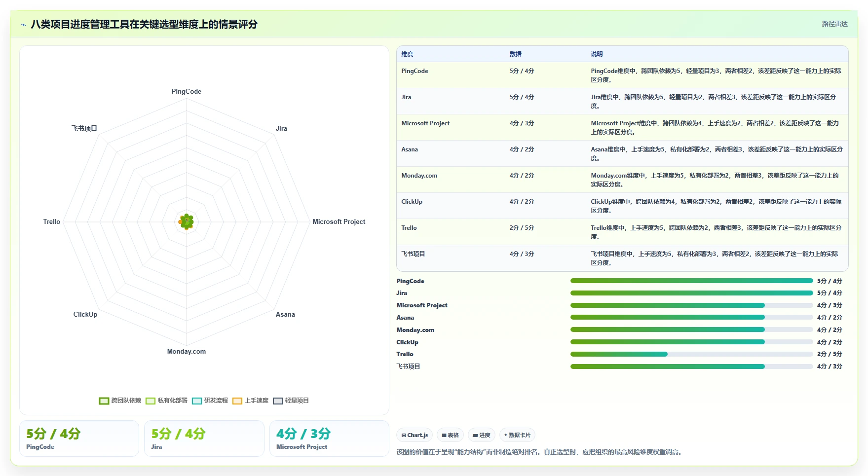Screen dimensions: 868x476
Task: Click the PingCode progress bar
Action: pos(691,281)
